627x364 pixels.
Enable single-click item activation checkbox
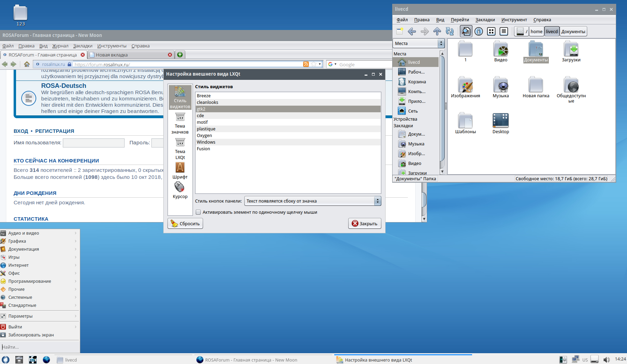point(198,212)
